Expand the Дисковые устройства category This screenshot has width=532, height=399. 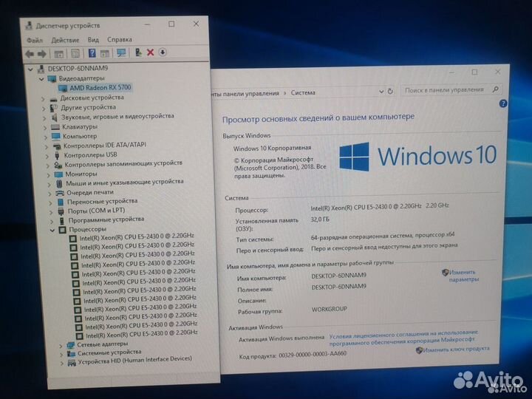tap(43, 99)
